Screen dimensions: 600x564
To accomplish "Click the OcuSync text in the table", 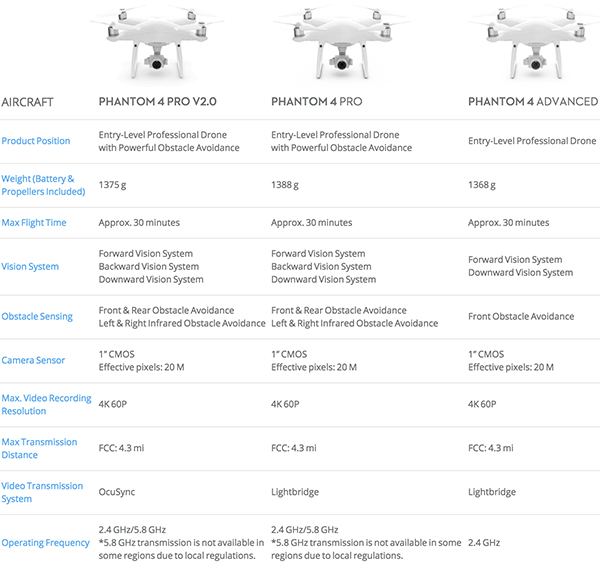I will point(117,492).
